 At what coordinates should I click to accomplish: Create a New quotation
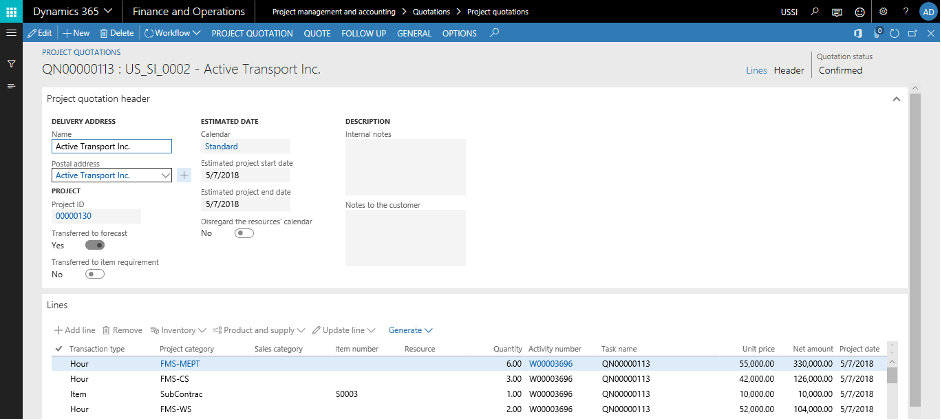[76, 34]
